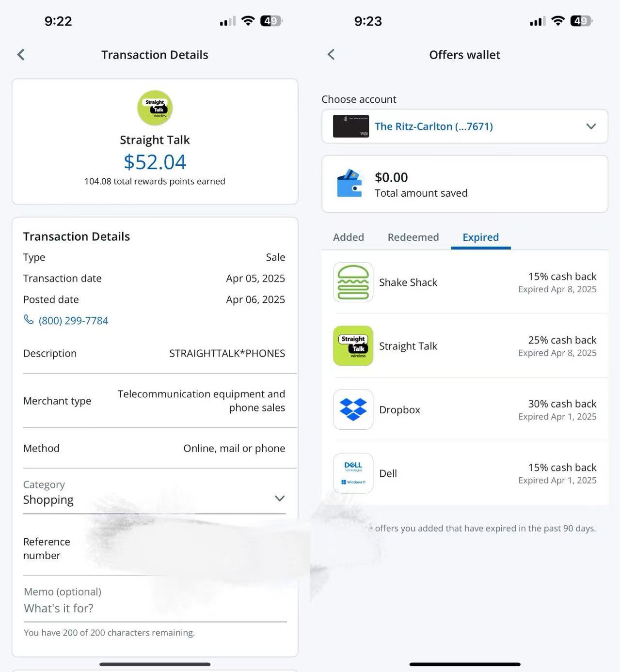Switch to the Added tab

pos(348,237)
